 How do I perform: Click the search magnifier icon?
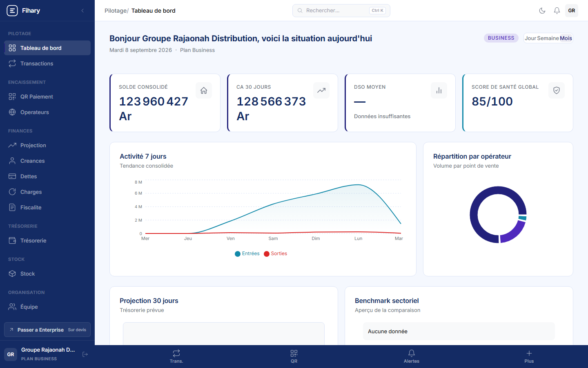tap(300, 11)
